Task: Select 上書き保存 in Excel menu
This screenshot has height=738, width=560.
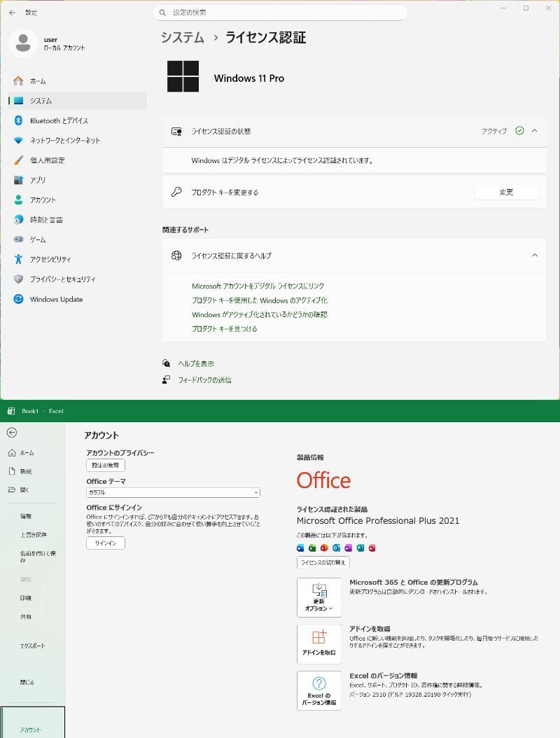Action: click(x=34, y=534)
